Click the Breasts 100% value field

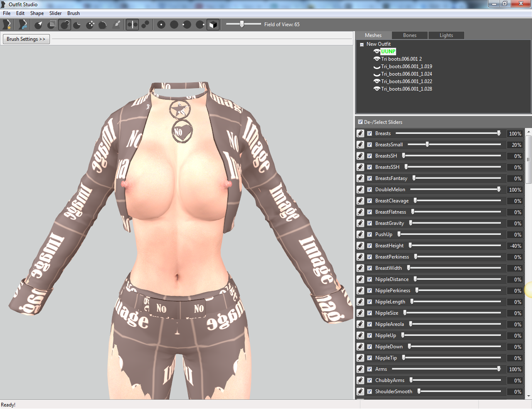pos(515,133)
